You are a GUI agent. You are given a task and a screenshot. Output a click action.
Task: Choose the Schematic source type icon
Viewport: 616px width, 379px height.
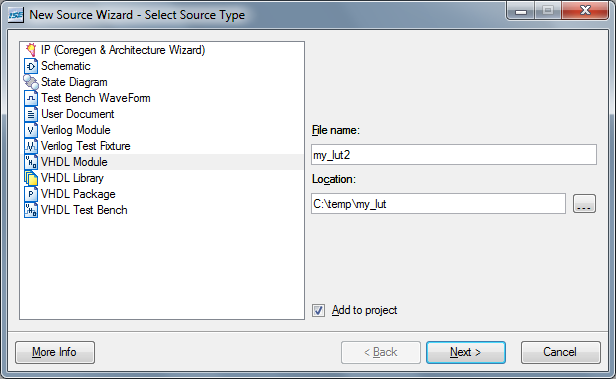pyautogui.click(x=31, y=66)
